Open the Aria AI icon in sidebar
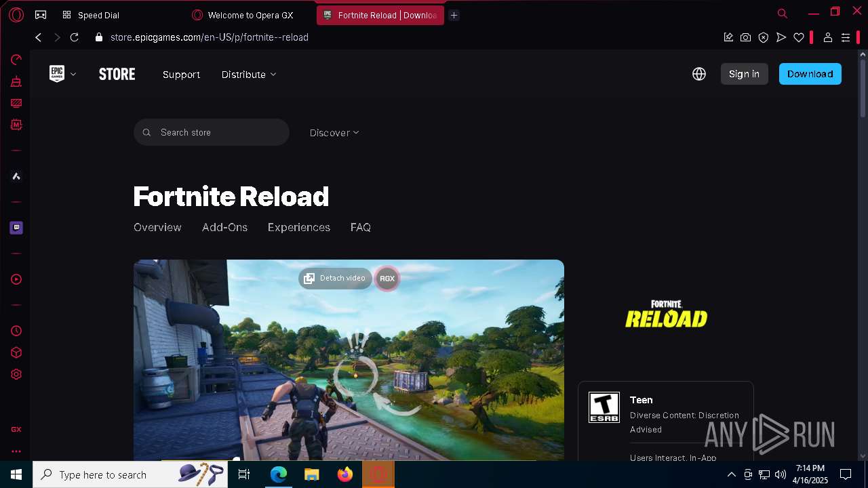 pyautogui.click(x=16, y=176)
